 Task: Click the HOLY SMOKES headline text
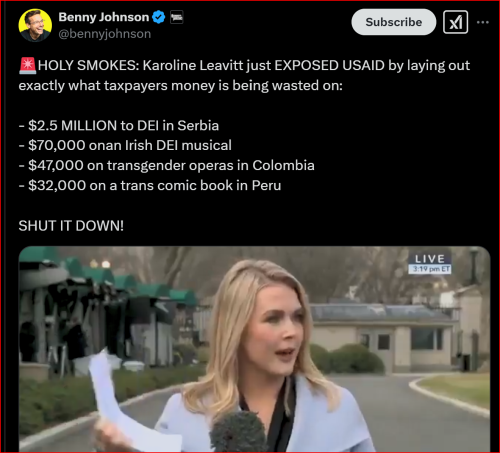[88, 65]
